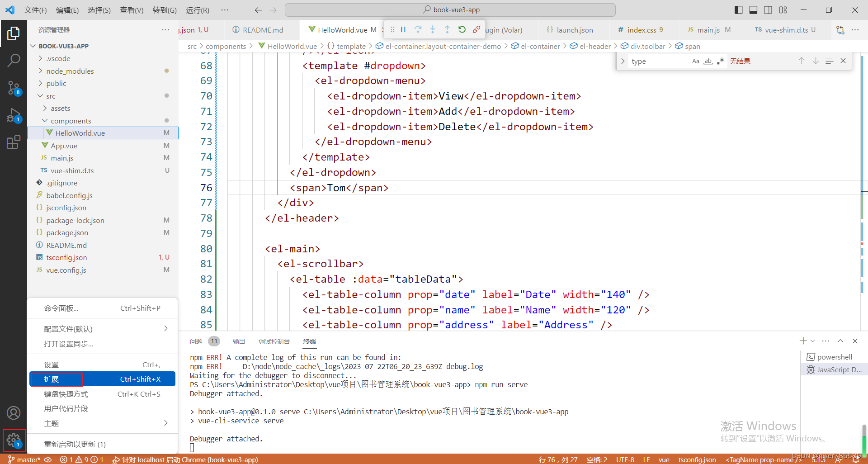Open the Source Control view

pos(14,88)
